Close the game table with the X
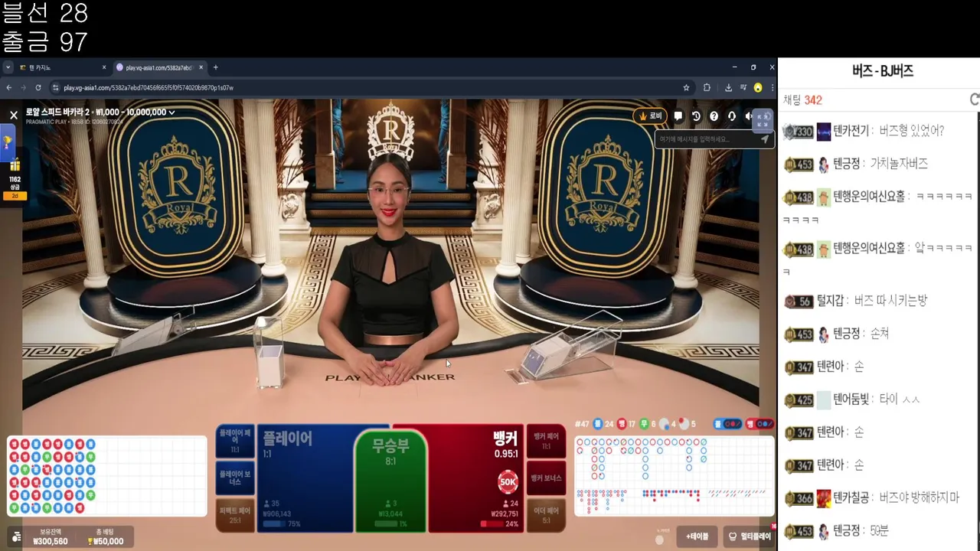980x551 pixels. (x=13, y=115)
